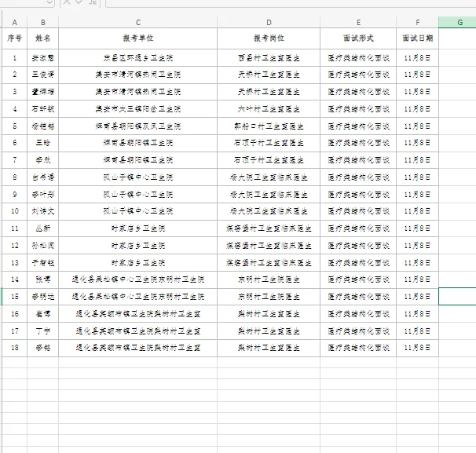Screen dimensions: 476x453
Task: Click column D position cell in serial 18 row
Action: pos(269,348)
